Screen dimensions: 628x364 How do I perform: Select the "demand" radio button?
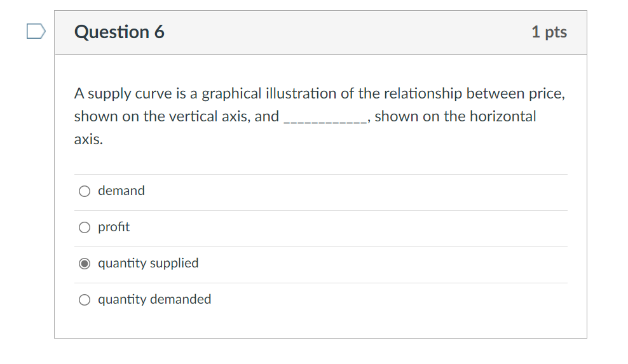tap(85, 191)
